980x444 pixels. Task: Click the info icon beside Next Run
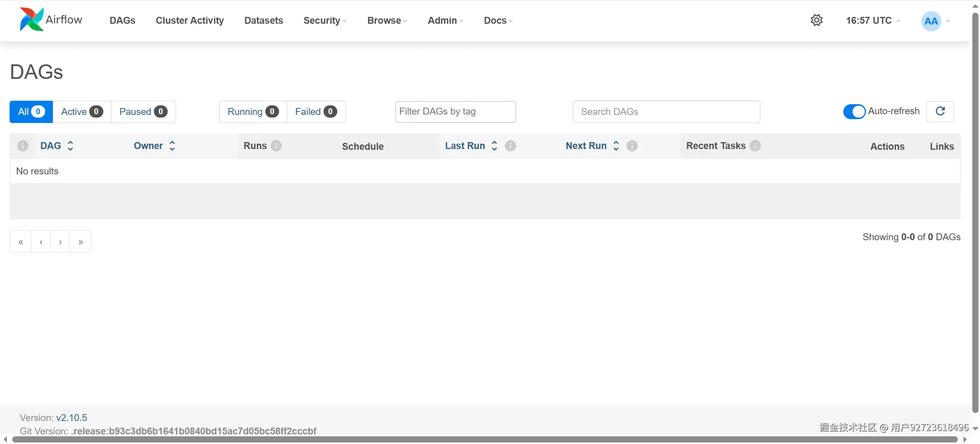632,146
